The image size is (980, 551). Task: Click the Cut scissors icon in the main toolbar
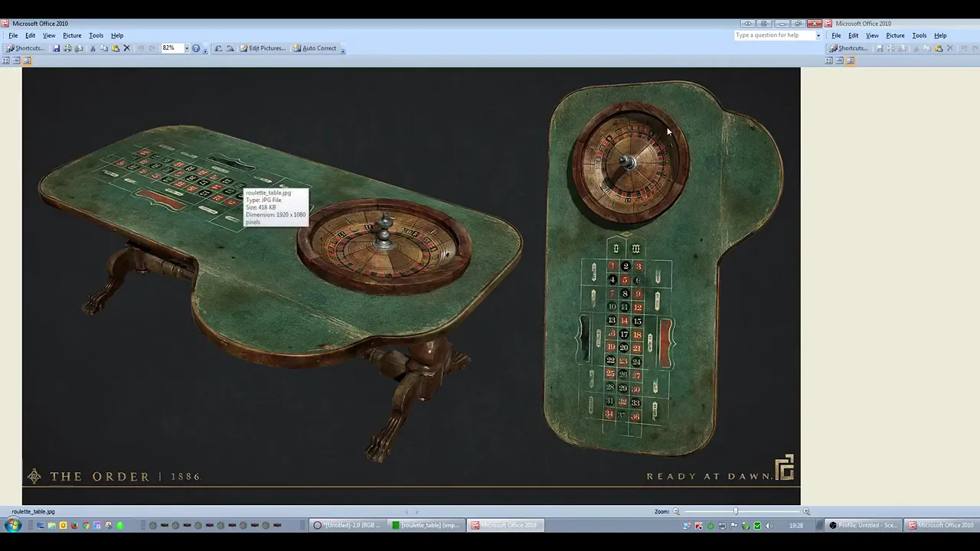(93, 48)
